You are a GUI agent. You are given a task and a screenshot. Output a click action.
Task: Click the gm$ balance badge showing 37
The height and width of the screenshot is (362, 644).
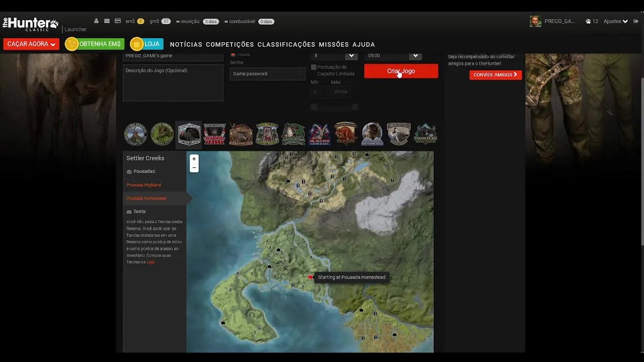click(166, 22)
